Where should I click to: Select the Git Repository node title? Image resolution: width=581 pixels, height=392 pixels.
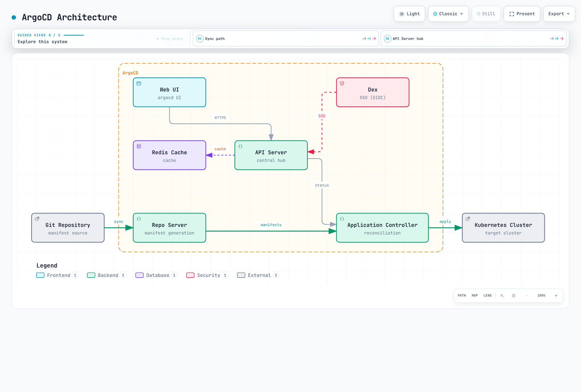point(68,225)
